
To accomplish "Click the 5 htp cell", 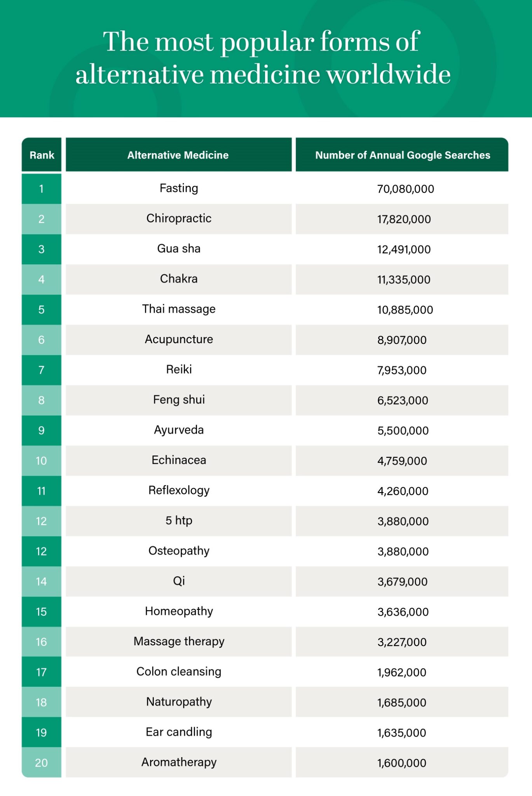I will click(179, 521).
